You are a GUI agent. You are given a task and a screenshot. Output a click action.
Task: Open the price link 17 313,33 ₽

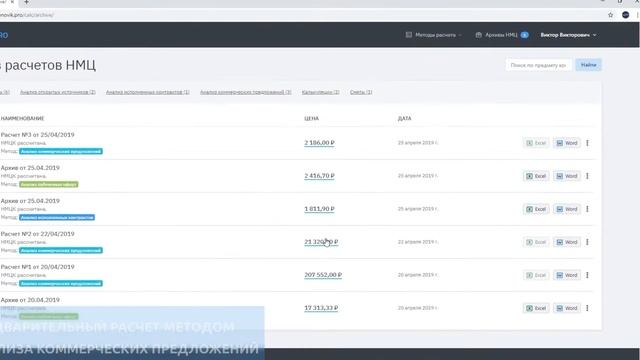coord(321,308)
